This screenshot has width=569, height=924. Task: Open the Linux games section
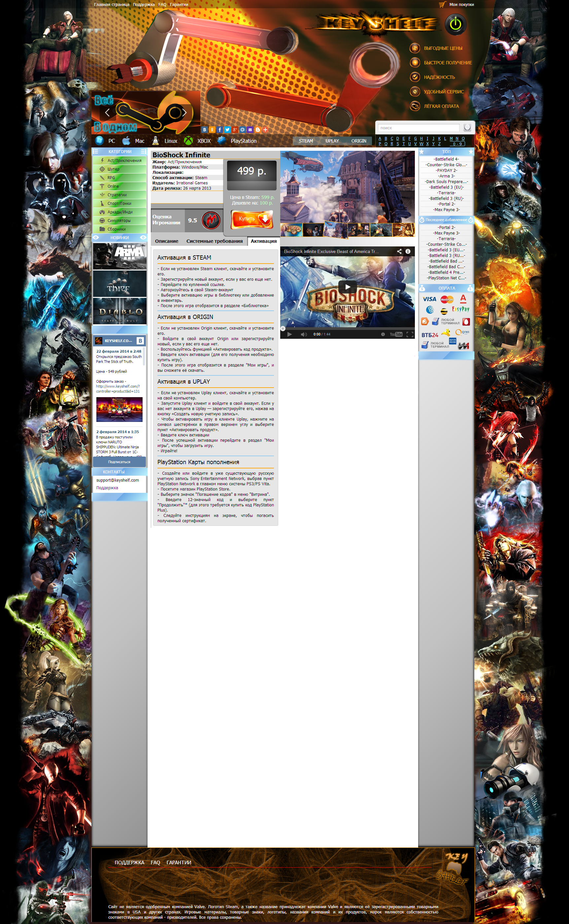pyautogui.click(x=164, y=141)
